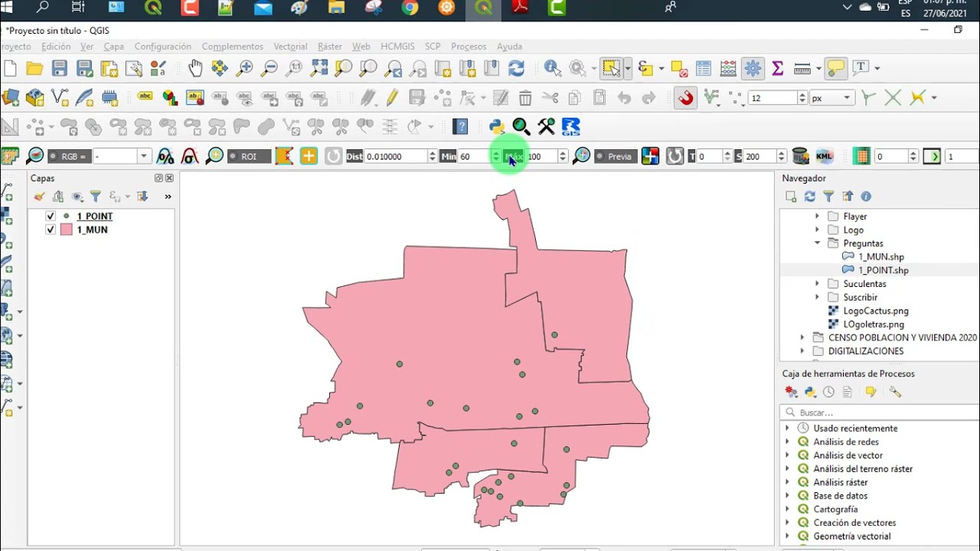The image size is (980, 551).
Task: Open the Ráster menu
Action: pyautogui.click(x=330, y=47)
